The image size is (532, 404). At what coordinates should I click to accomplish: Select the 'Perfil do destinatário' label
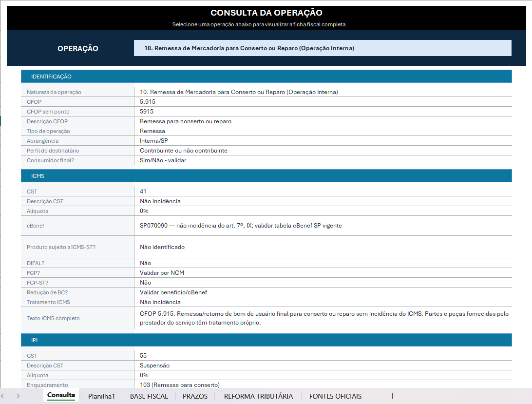[53, 151]
